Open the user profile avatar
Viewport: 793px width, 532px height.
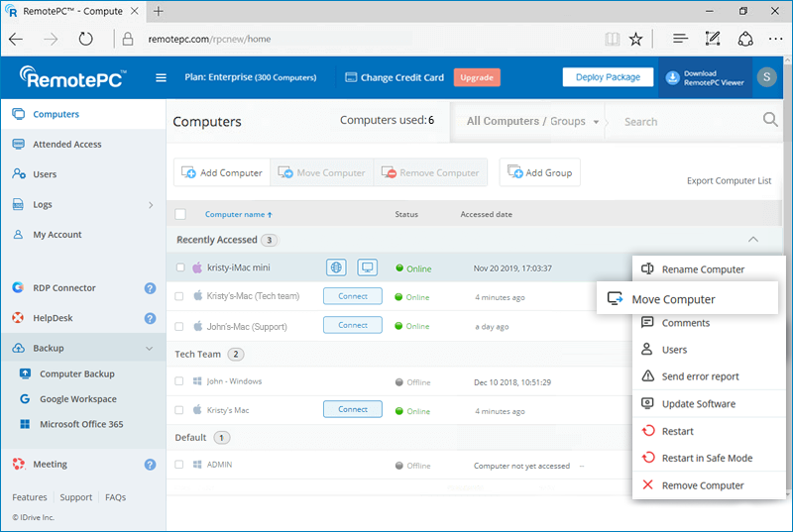(766, 77)
